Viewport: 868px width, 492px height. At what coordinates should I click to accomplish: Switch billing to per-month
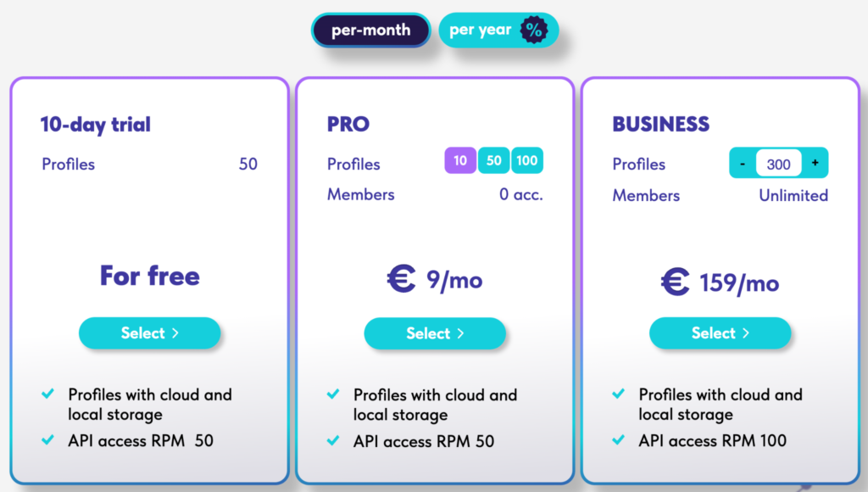pos(370,31)
